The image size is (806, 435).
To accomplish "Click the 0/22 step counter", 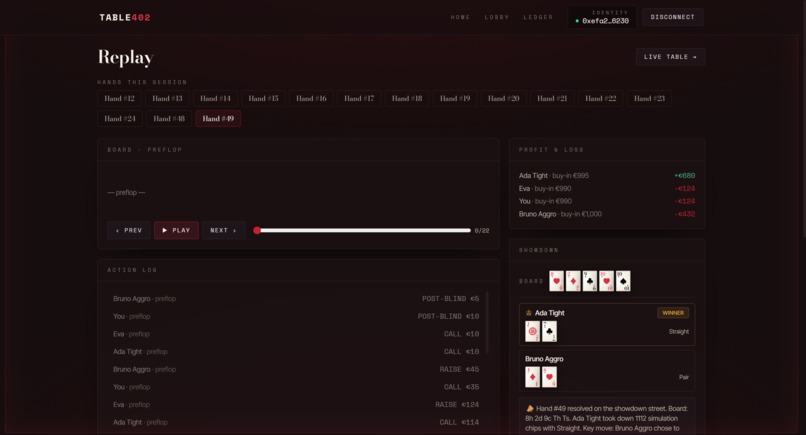I will point(482,231).
